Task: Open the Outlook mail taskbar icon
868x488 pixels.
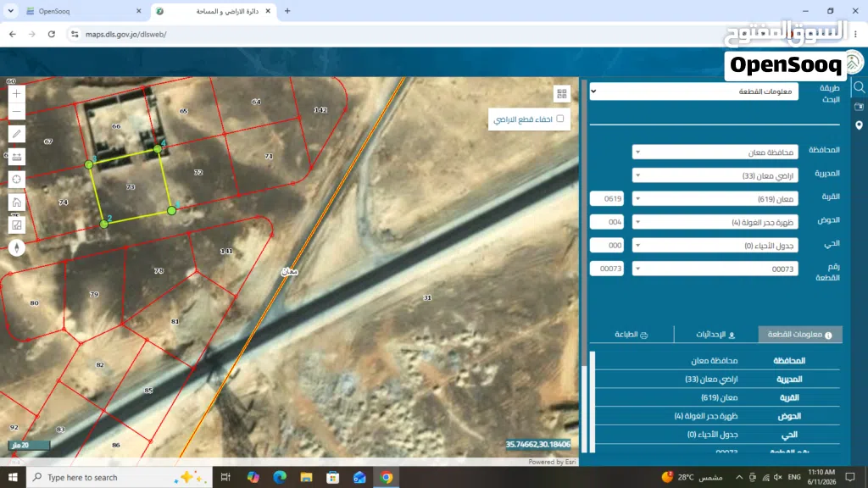Action: click(359, 477)
